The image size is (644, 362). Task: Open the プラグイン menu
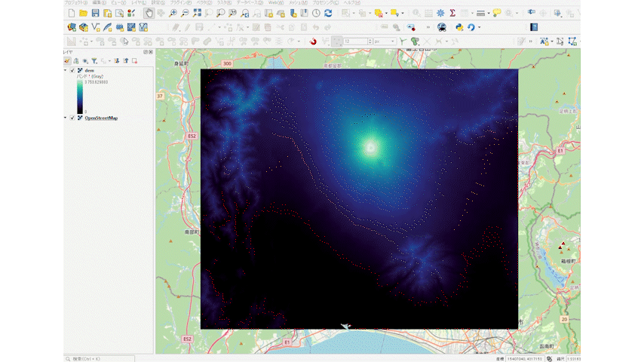(x=181, y=2)
